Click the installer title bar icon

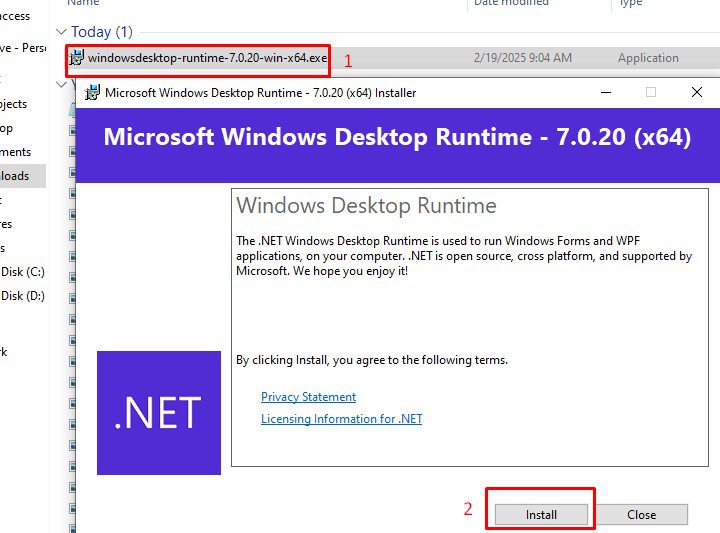click(x=92, y=93)
